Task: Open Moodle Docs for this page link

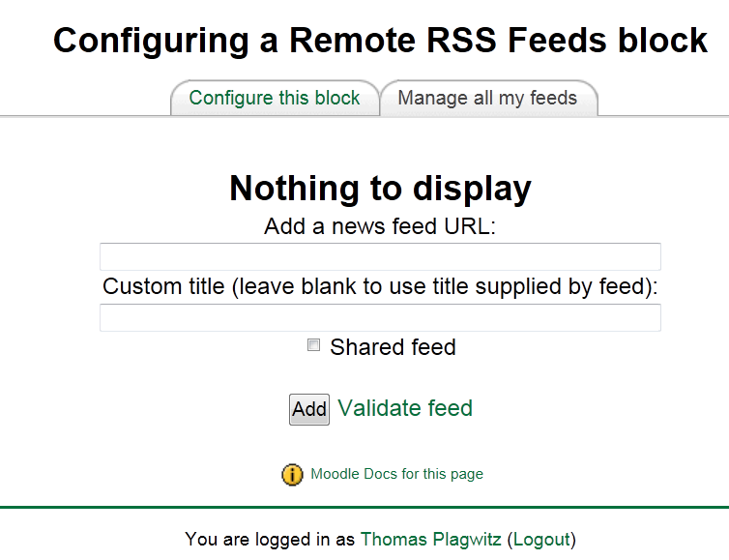Action: (x=396, y=475)
